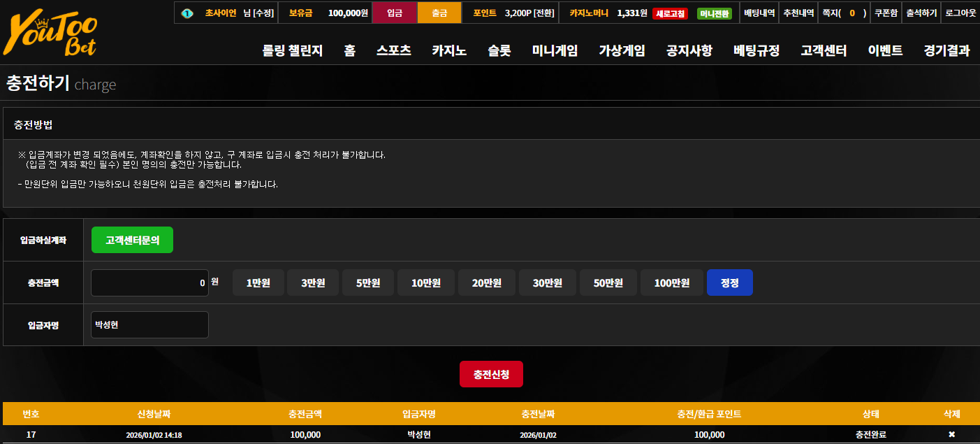The image size is (980, 444).
Task: Click the 로그아웃 logout link
Action: (x=960, y=13)
